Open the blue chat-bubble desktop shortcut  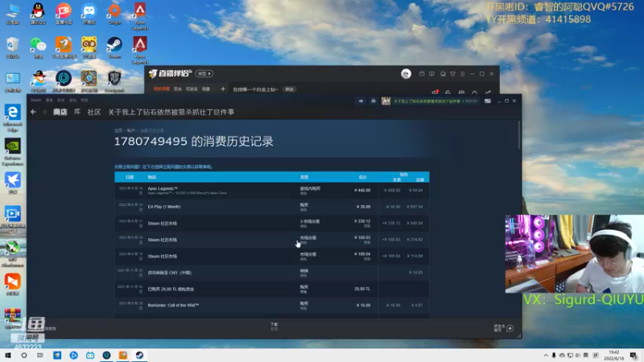click(x=89, y=11)
